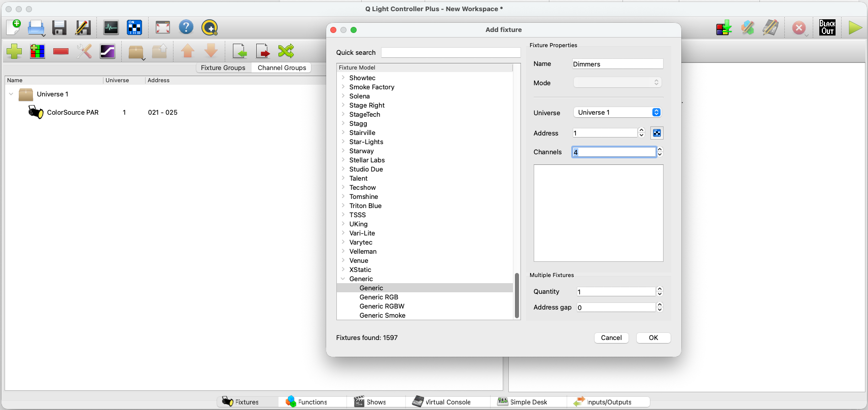Click the green Operate mode play icon
Viewport: 868px width, 410px height.
pos(855,27)
